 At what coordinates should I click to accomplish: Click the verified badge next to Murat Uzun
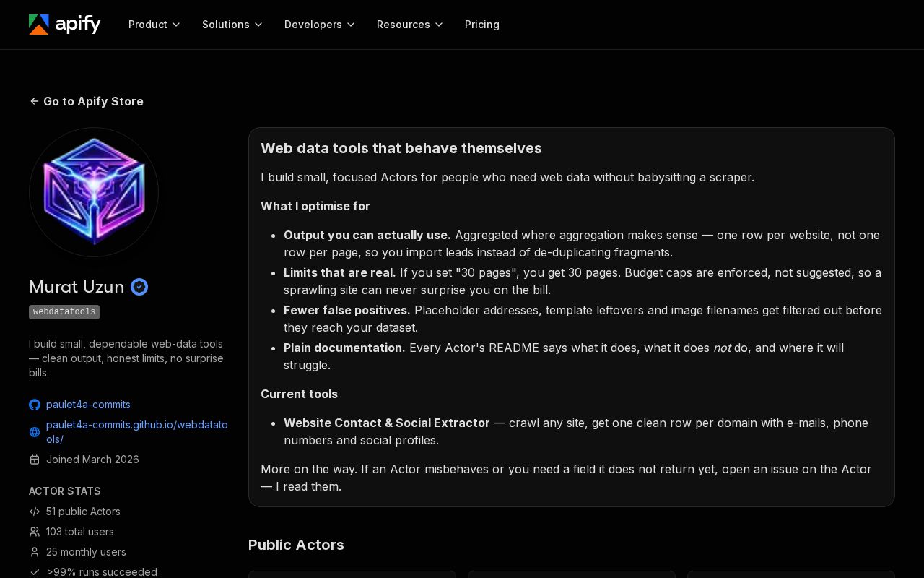(x=139, y=287)
